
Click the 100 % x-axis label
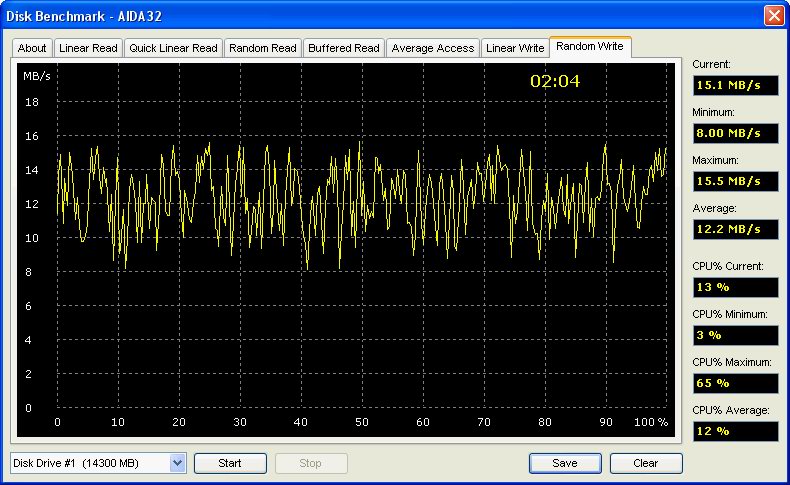point(651,422)
